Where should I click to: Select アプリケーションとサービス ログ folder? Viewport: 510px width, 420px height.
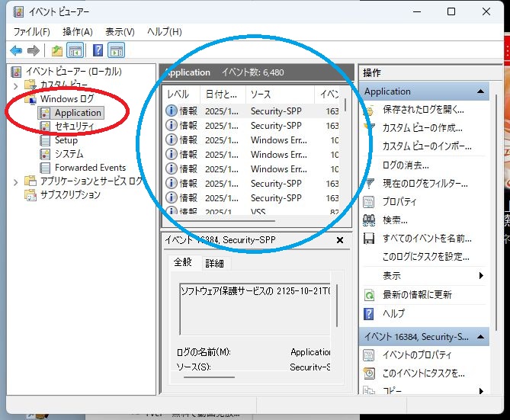tap(91, 181)
